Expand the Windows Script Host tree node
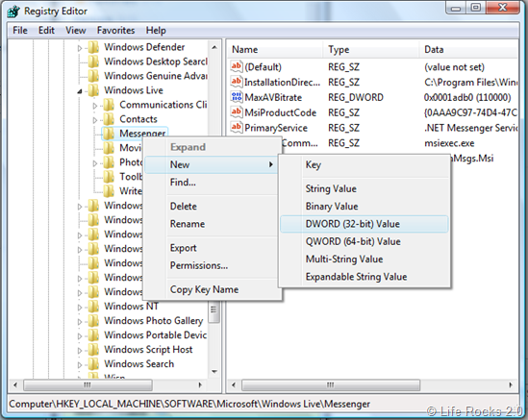 pyautogui.click(x=80, y=351)
